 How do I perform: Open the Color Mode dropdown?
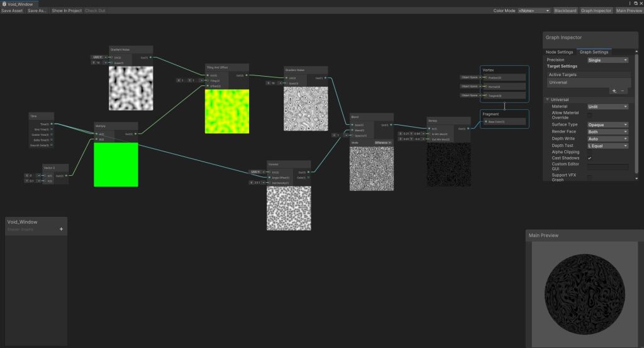point(533,11)
